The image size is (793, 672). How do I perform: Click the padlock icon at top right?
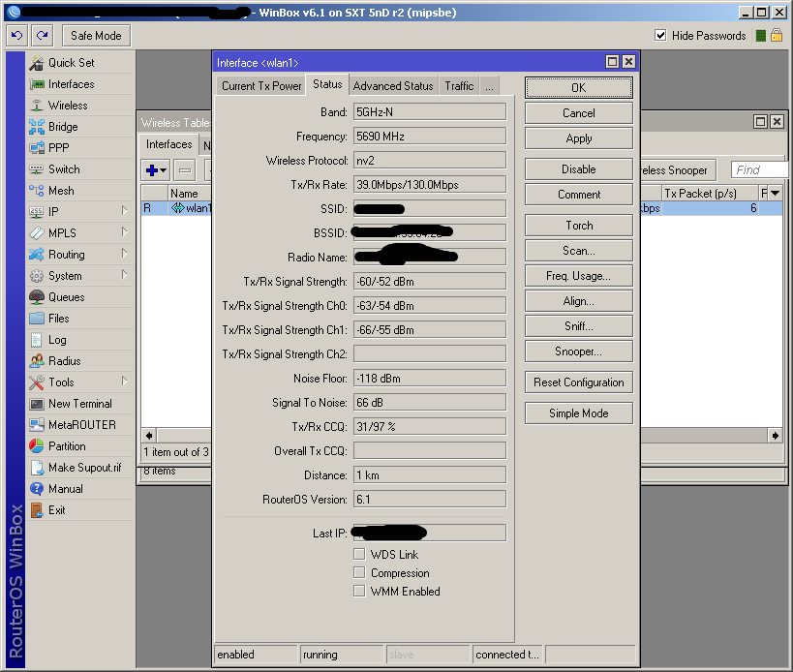777,36
